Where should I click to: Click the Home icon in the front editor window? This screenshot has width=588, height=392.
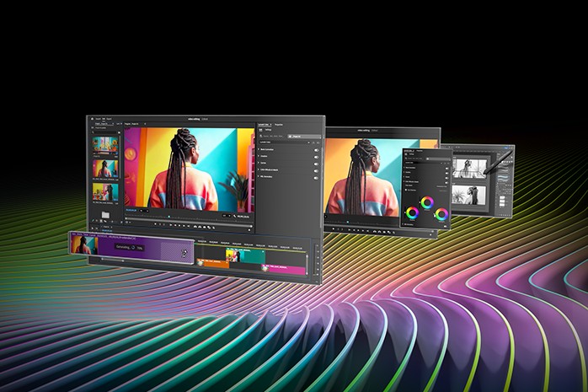click(x=93, y=119)
